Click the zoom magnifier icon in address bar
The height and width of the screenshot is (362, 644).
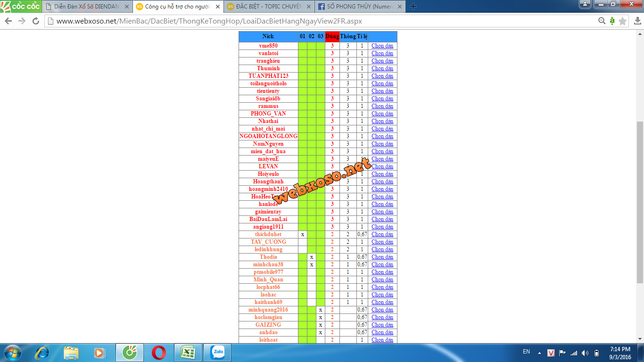point(602,21)
